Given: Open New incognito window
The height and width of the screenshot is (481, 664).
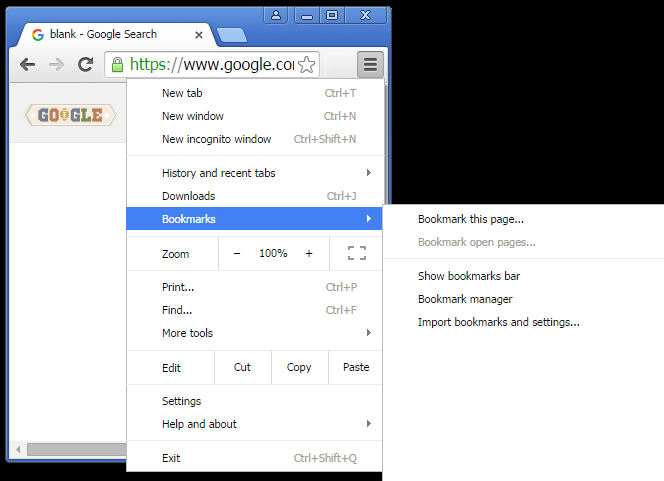Looking at the screenshot, I should pyautogui.click(x=255, y=139).
